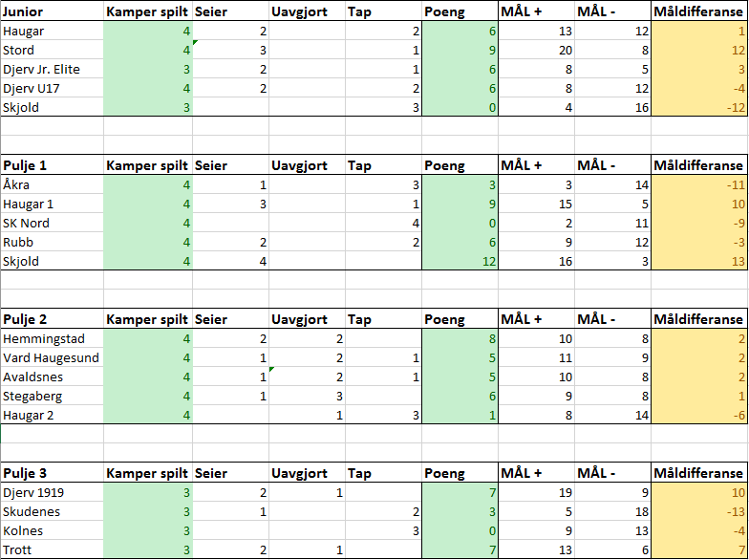
Task: Click Stord's 20 goals scored cell
Action: [x=535, y=50]
